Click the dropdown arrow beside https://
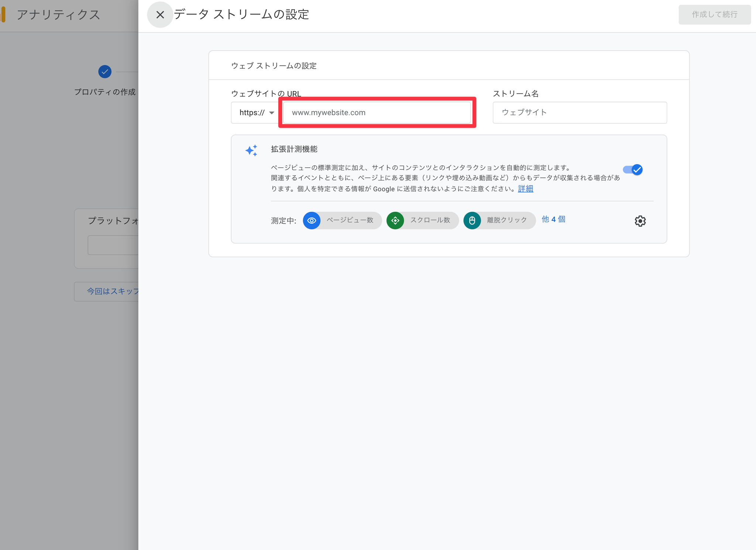The height and width of the screenshot is (550, 756). click(x=272, y=113)
